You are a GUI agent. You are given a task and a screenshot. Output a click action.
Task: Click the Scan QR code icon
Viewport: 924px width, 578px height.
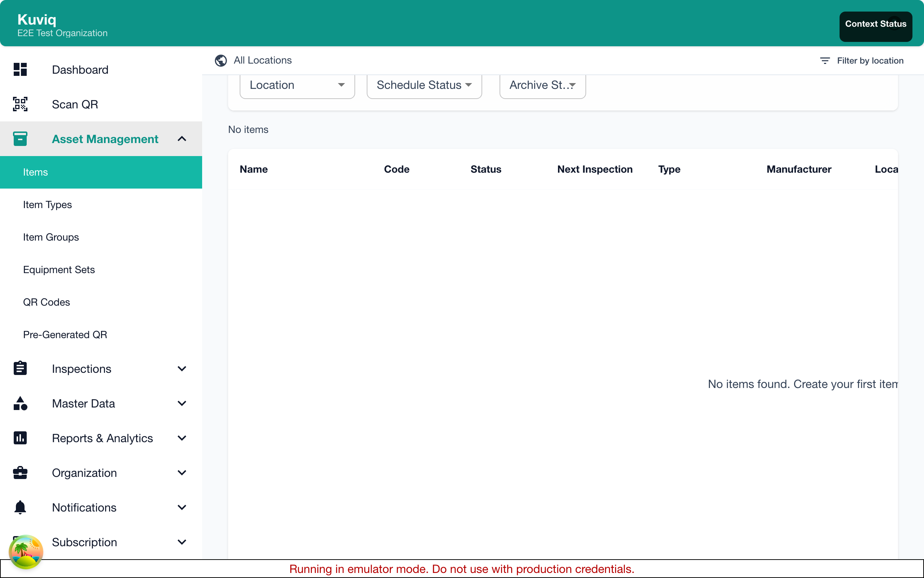click(20, 104)
